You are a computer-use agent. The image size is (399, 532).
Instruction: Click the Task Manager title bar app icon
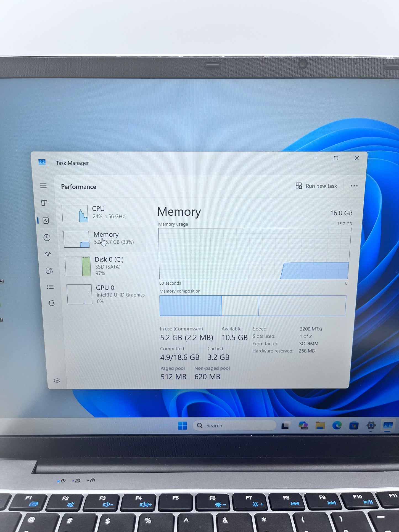pyautogui.click(x=42, y=162)
